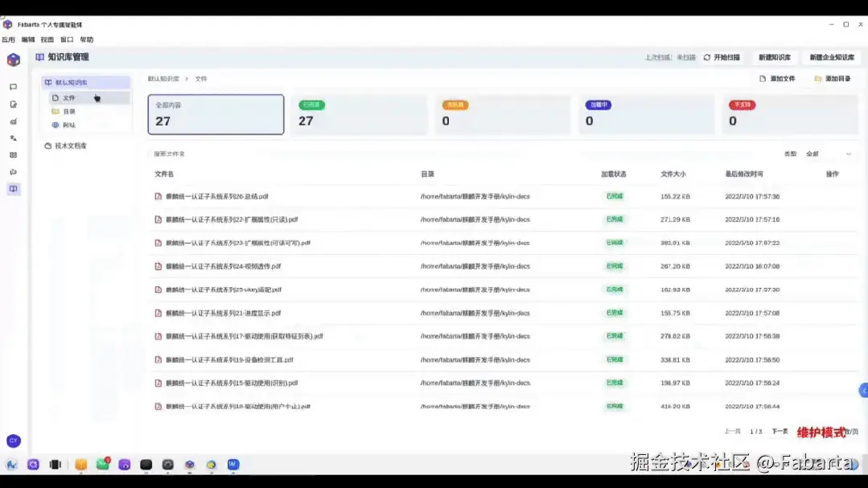The height and width of the screenshot is (488, 868).
Task: Open the 类型 全部 filter dropdown
Action: coord(828,154)
